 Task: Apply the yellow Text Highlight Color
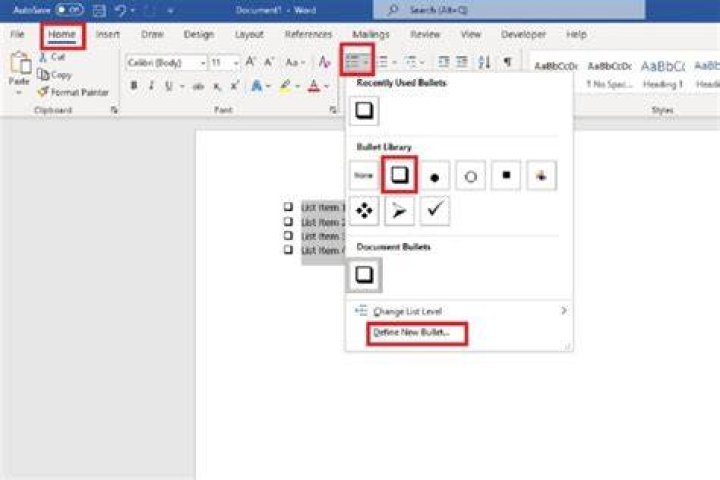285,86
